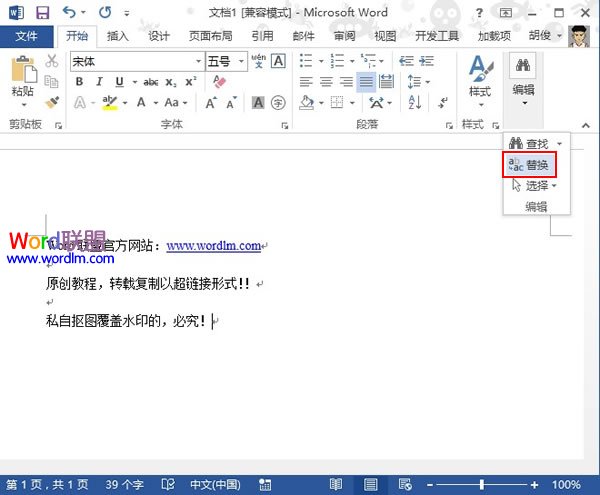Switch to the 设计 tab
The height and width of the screenshot is (495, 600).
(x=159, y=36)
